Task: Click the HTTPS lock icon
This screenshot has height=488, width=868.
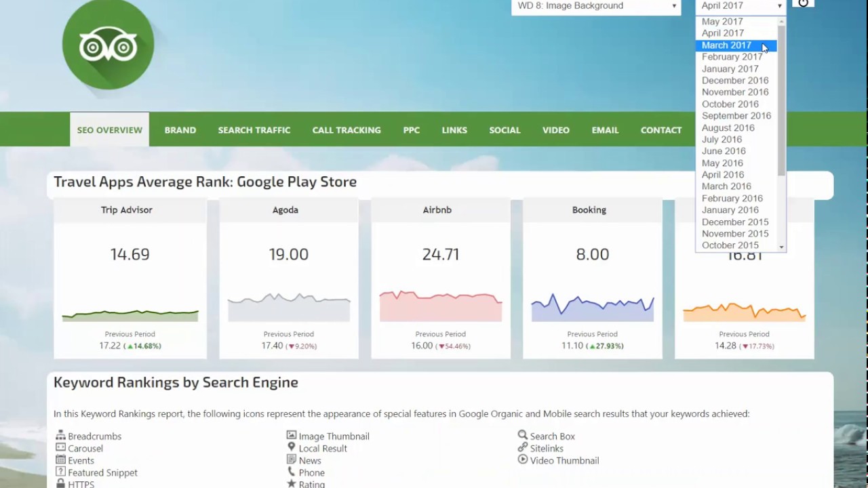Action: tap(60, 484)
